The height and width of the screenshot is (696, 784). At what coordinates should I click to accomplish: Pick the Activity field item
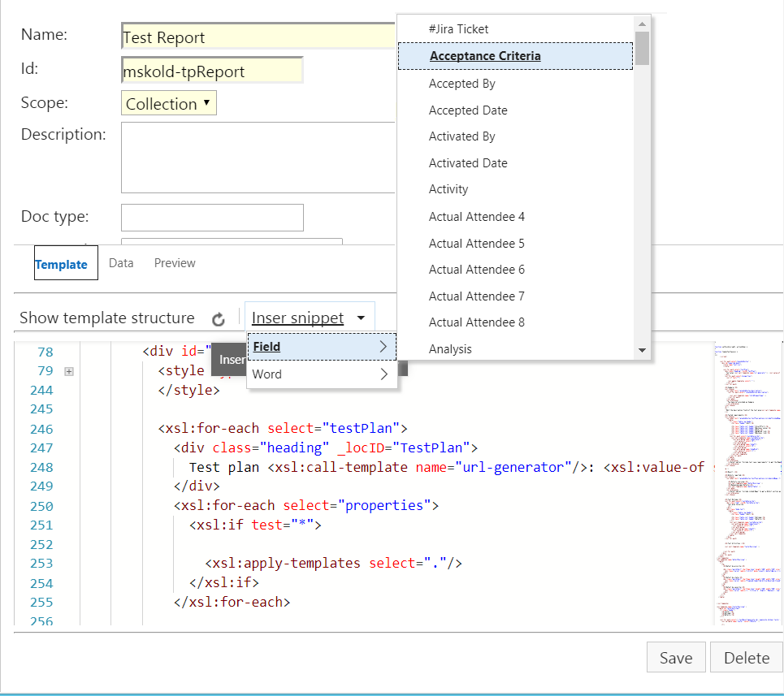448,189
